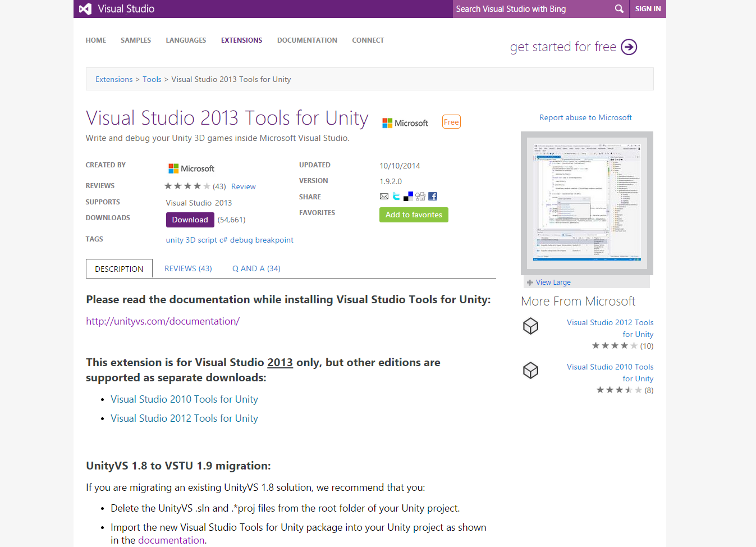Share on Digg icon

(420, 196)
